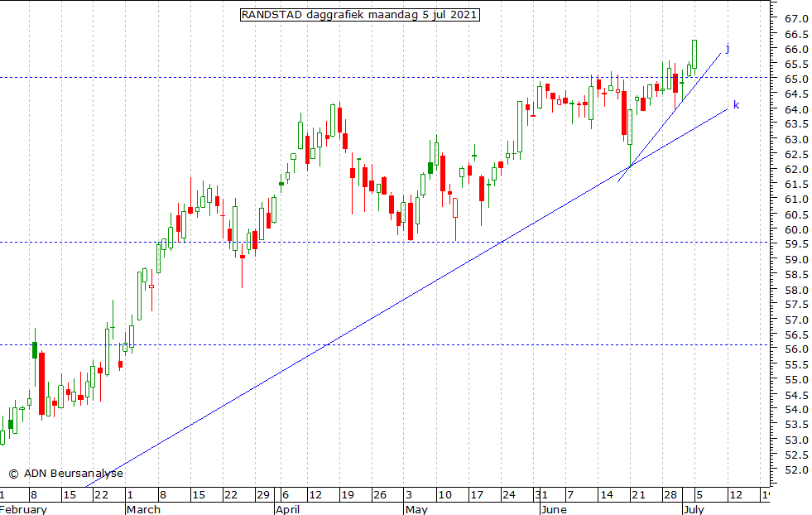Image resolution: width=812 pixels, height=515 pixels.
Task: Click the June month label
Action: (x=554, y=509)
